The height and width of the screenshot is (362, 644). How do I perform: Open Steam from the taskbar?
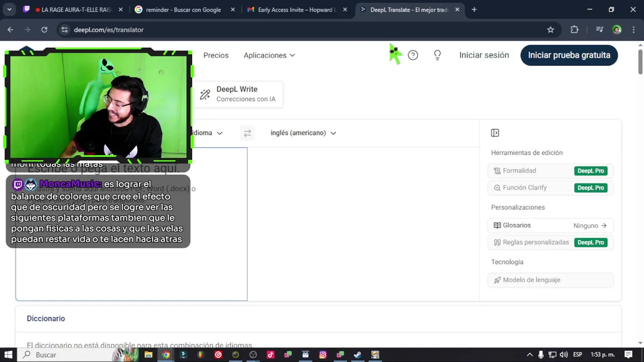[357, 354]
